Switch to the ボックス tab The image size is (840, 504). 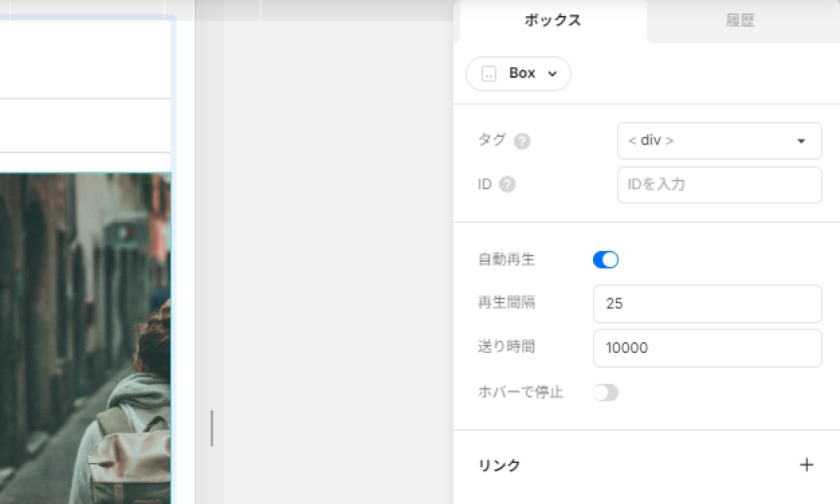tap(552, 21)
